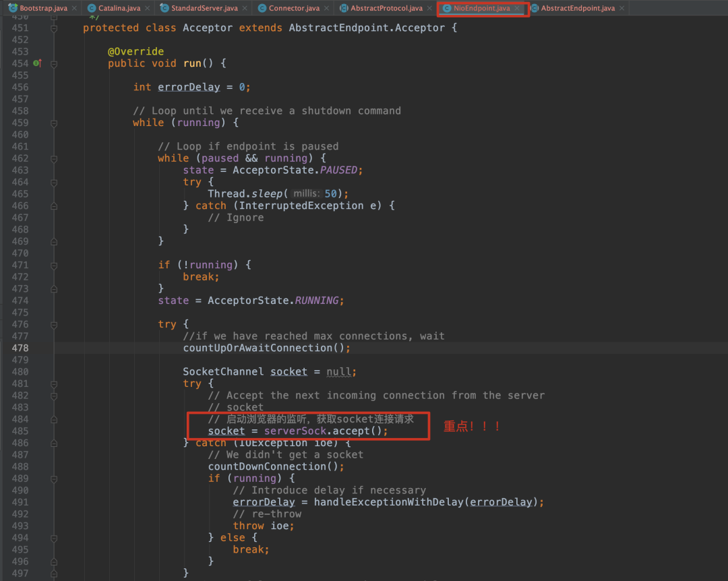Image resolution: width=728 pixels, height=581 pixels.
Task: Fold the while (running) block on line 459
Action: tap(54, 123)
